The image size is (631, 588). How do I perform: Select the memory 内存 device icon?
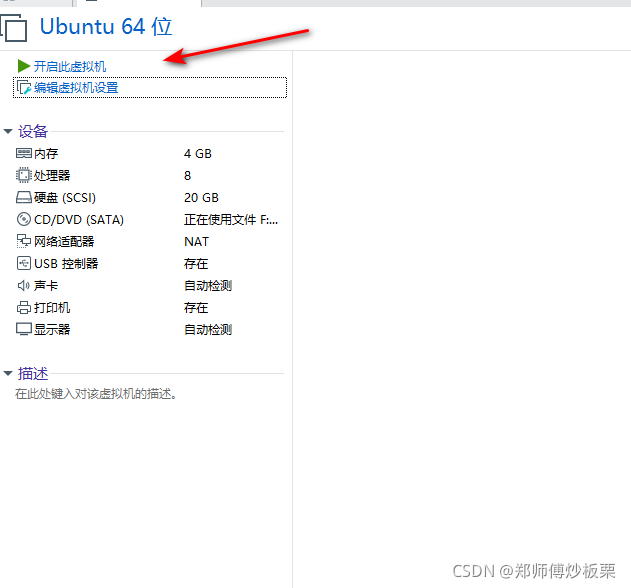click(24, 153)
